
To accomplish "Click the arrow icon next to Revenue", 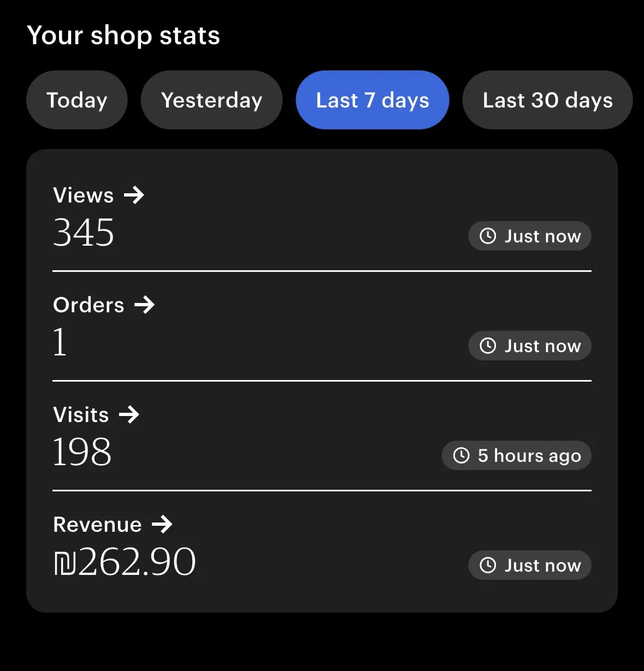I will pos(162,524).
